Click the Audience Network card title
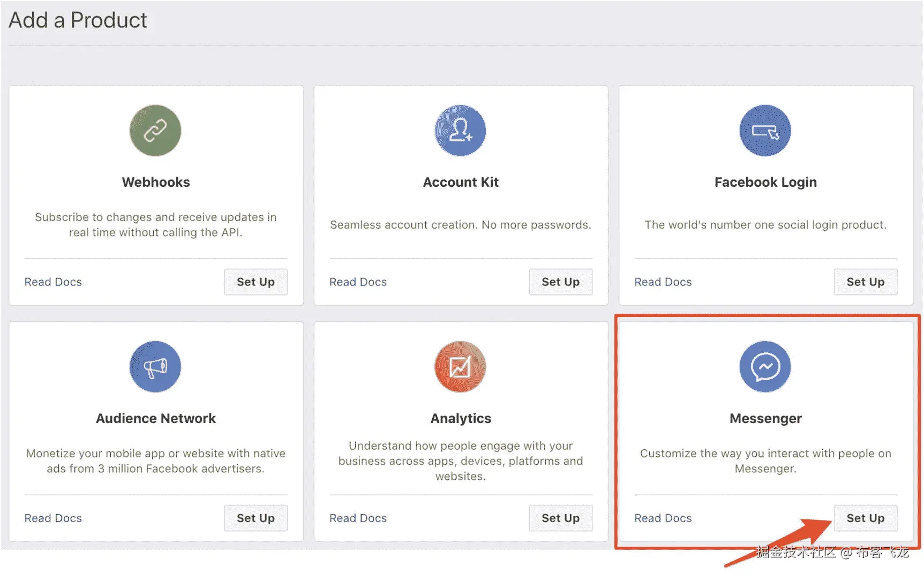This screenshot has height=574, width=924. point(156,418)
